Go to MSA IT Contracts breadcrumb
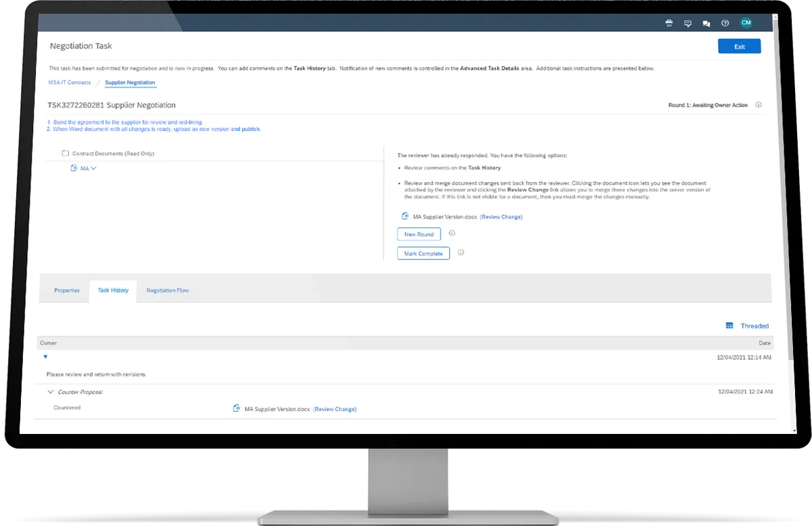The height and width of the screenshot is (526, 812). (x=70, y=83)
